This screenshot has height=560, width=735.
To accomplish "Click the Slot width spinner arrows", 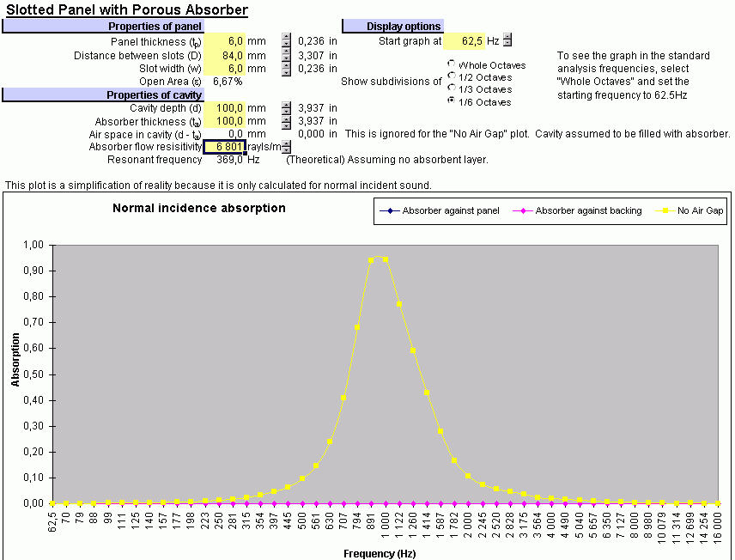I will (x=286, y=69).
